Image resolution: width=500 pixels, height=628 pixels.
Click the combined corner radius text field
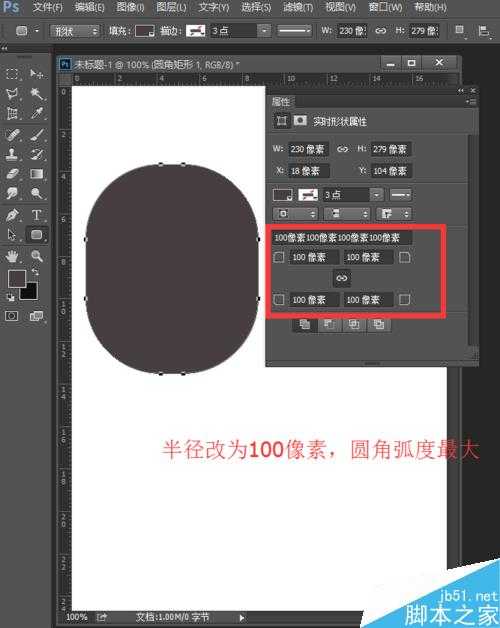pyautogui.click(x=342, y=238)
